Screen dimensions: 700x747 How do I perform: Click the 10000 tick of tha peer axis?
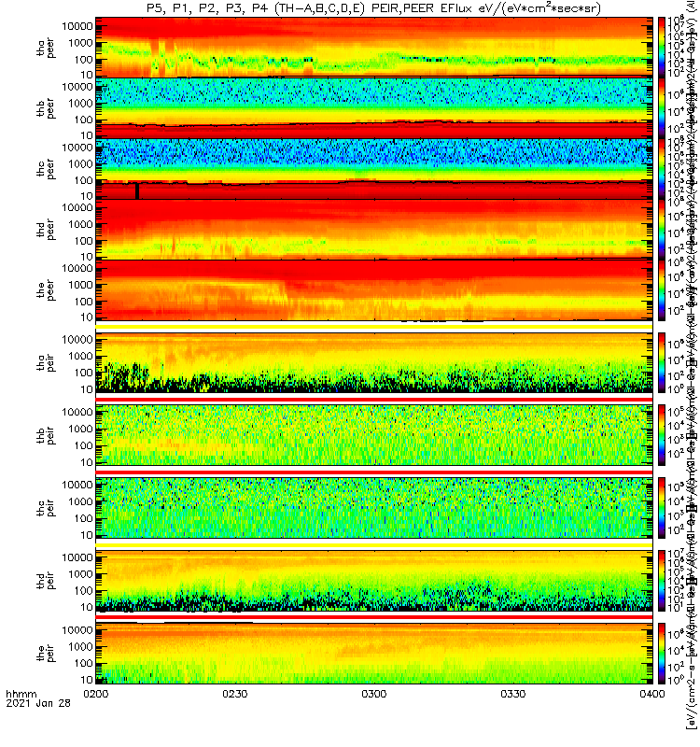(77, 26)
